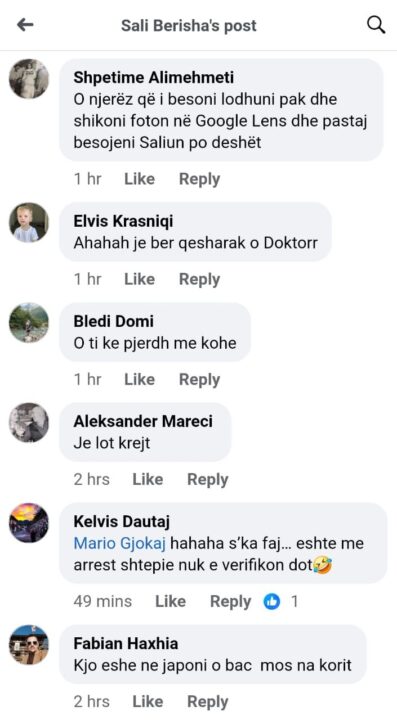Image resolution: width=397 pixels, height=720 pixels.
Task: Open the tagged Mario Gjokaj profile link
Action: [122, 544]
